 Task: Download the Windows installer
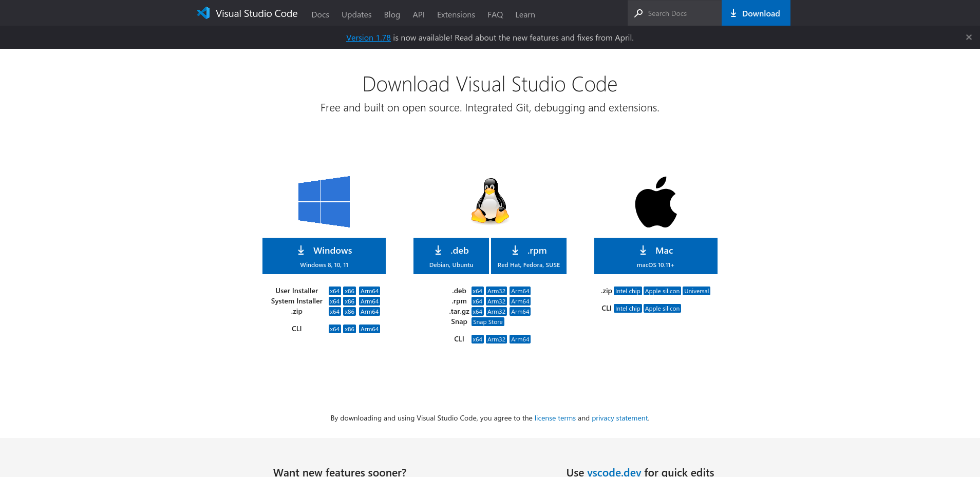click(x=324, y=256)
